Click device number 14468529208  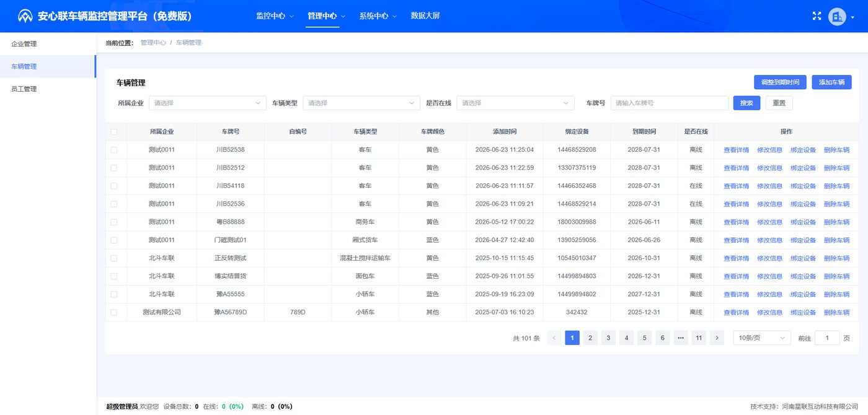[577, 149]
